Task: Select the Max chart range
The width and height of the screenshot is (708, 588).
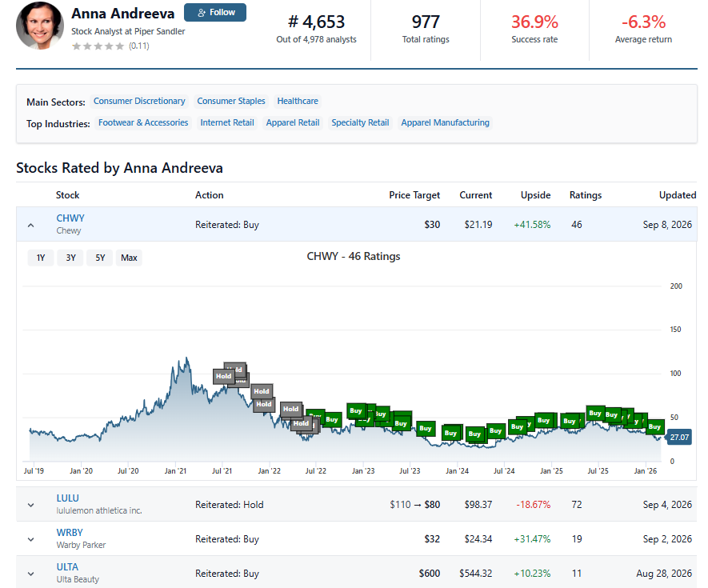Action: [x=129, y=258]
